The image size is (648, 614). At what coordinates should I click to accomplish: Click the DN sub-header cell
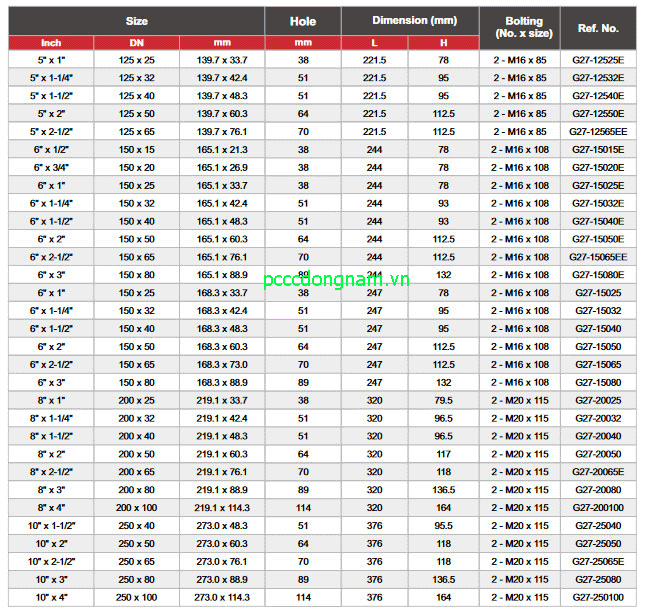(x=136, y=43)
